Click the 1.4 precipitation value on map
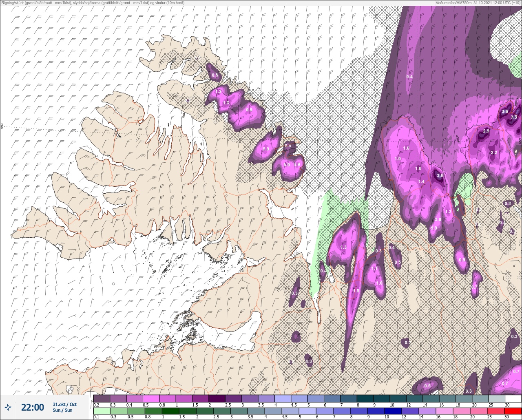The height and width of the screenshot is (420, 522). pyautogui.click(x=422, y=182)
